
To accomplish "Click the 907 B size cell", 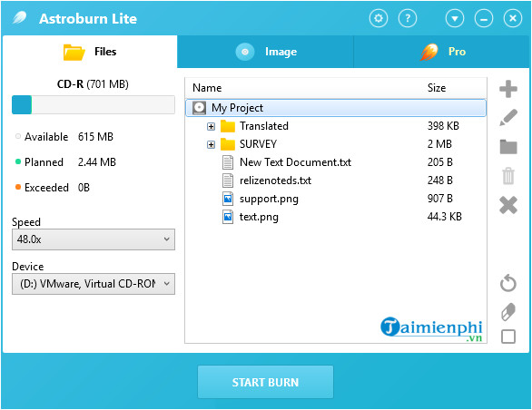I will click(439, 199).
